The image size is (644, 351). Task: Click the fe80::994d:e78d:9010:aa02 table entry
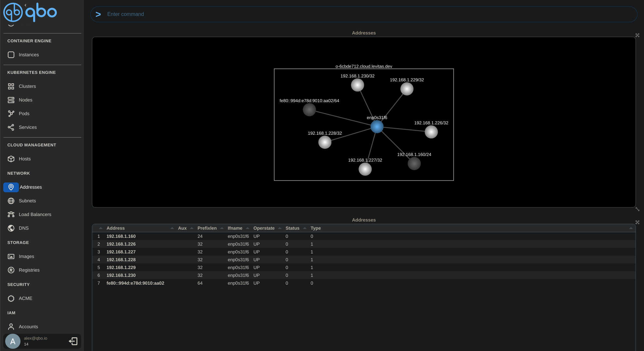135,283
